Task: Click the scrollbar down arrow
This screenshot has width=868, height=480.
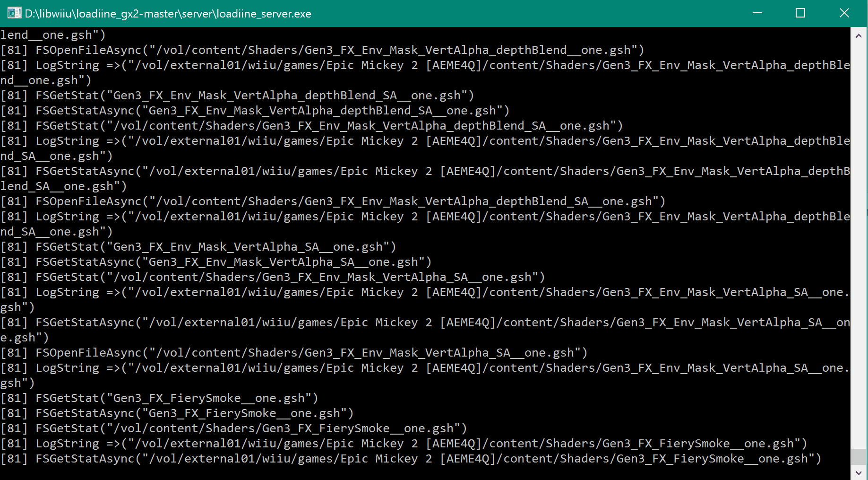Action: 859,472
